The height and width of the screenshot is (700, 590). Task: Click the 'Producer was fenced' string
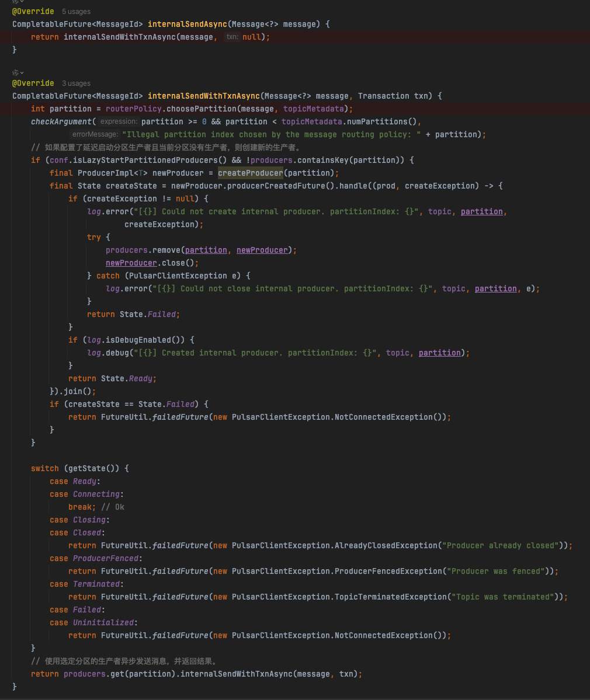(x=496, y=572)
